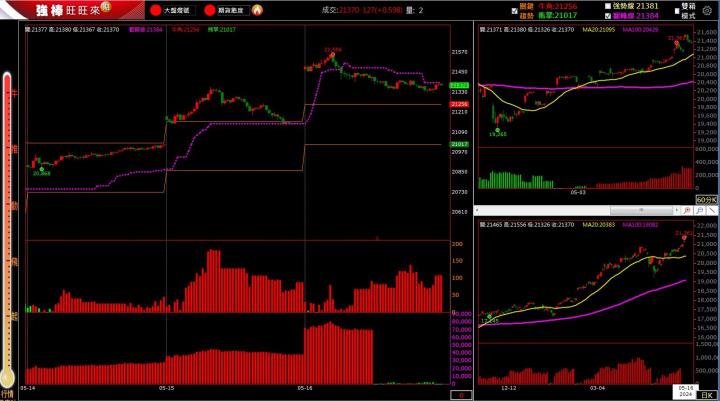
Task: Open the 60分K timeframe selector
Action: point(705,200)
